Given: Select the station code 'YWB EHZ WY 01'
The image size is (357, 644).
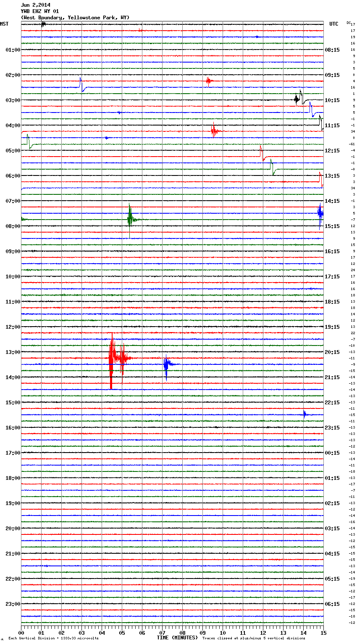Looking at the screenshot, I should (x=40, y=11).
